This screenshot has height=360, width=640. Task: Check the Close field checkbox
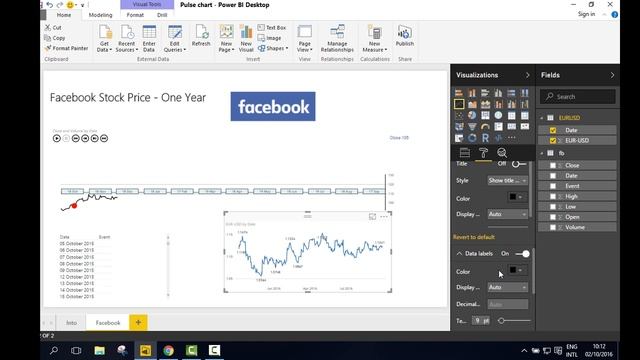553,165
